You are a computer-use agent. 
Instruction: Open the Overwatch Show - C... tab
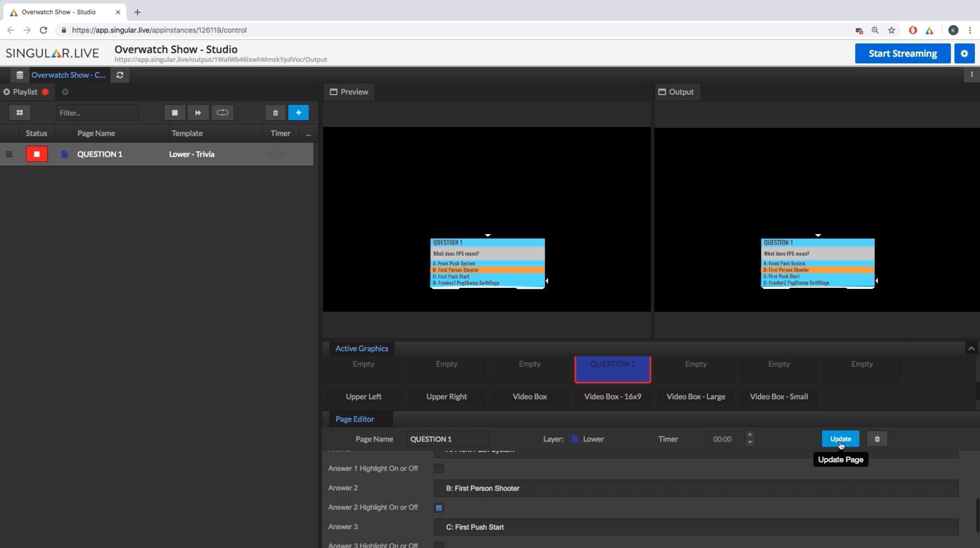click(68, 75)
